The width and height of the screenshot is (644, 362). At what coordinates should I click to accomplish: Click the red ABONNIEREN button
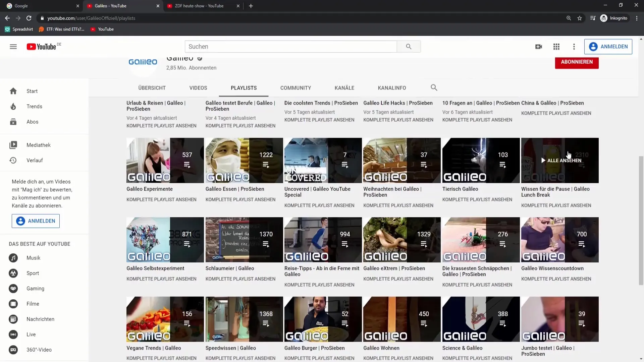(x=577, y=62)
